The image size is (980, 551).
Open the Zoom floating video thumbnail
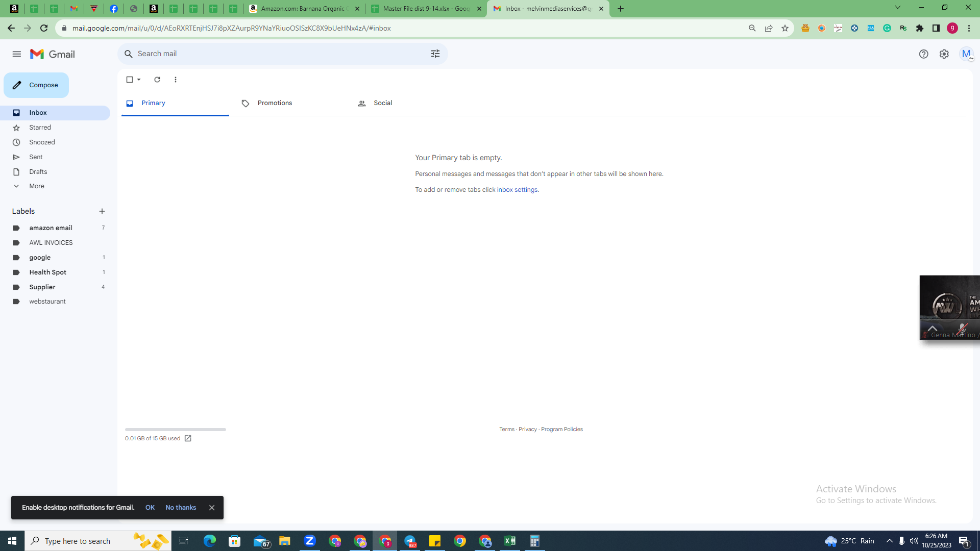[950, 308]
